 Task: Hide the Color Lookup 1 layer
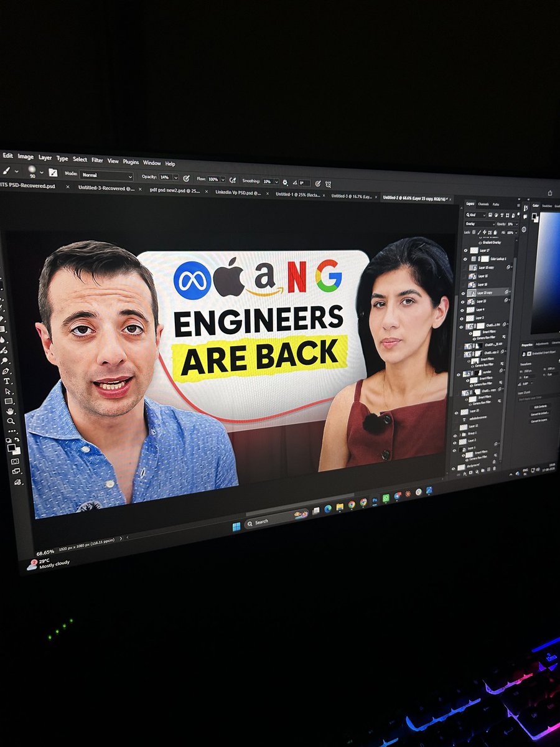tap(465, 259)
